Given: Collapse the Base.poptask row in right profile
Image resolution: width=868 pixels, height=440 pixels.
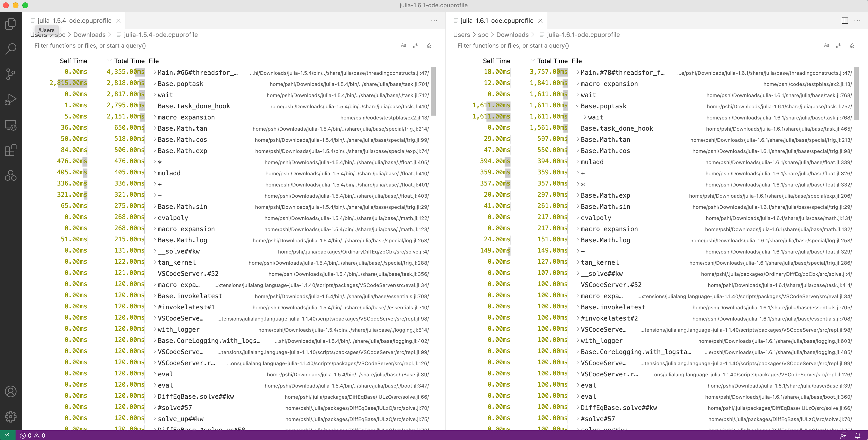Looking at the screenshot, I should tap(578, 106).
